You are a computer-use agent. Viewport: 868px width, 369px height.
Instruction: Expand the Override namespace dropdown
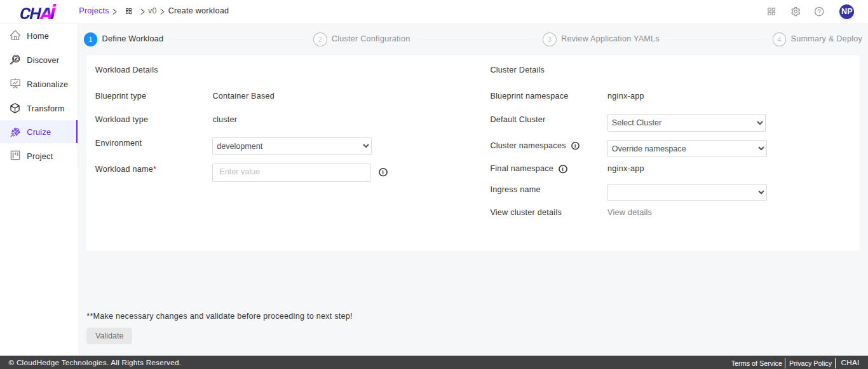[x=686, y=149]
